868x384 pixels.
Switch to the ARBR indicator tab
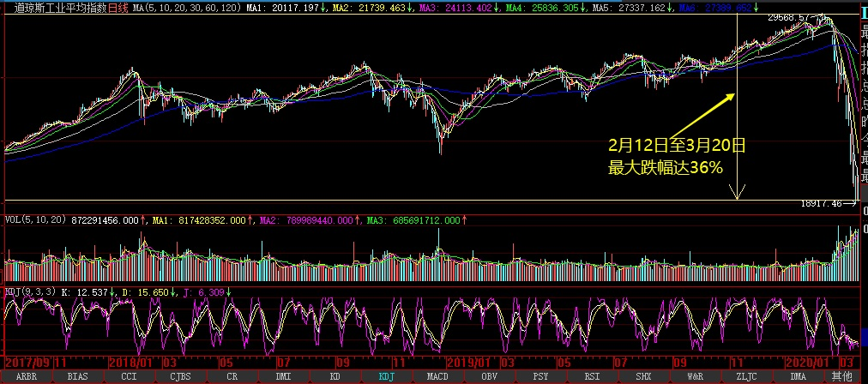click(x=26, y=376)
